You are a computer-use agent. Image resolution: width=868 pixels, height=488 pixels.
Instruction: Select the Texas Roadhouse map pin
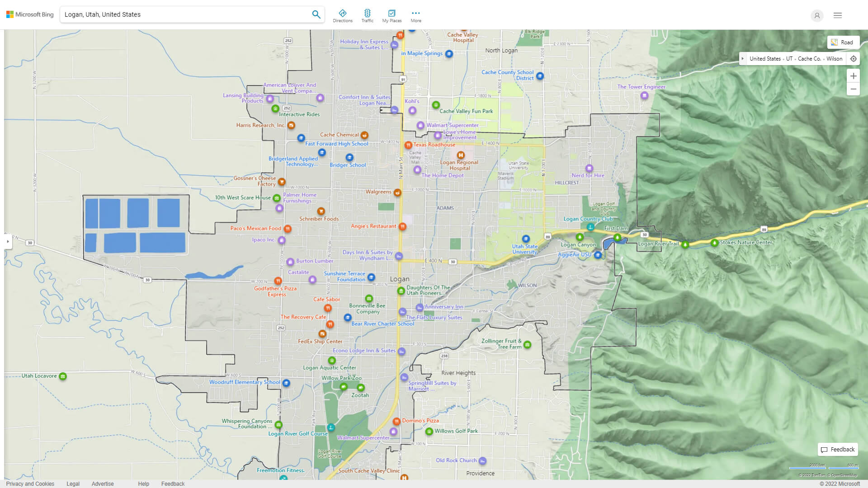click(x=408, y=145)
